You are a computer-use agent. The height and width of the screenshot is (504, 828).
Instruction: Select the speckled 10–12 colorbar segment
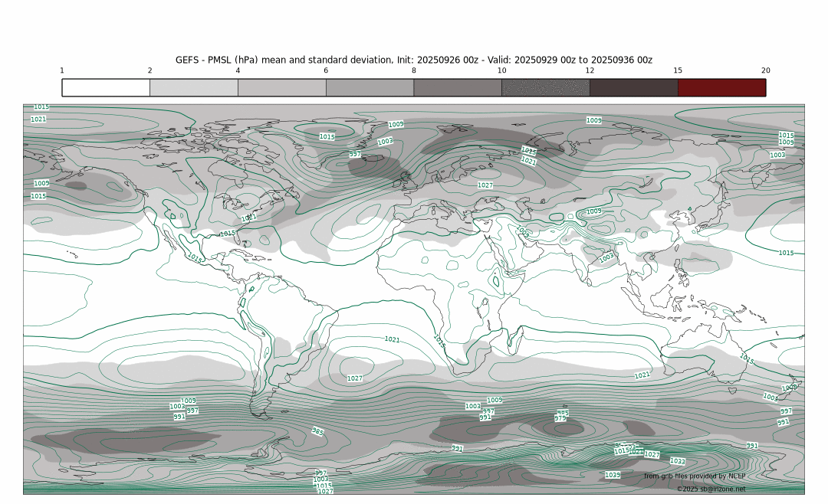pyautogui.click(x=546, y=87)
